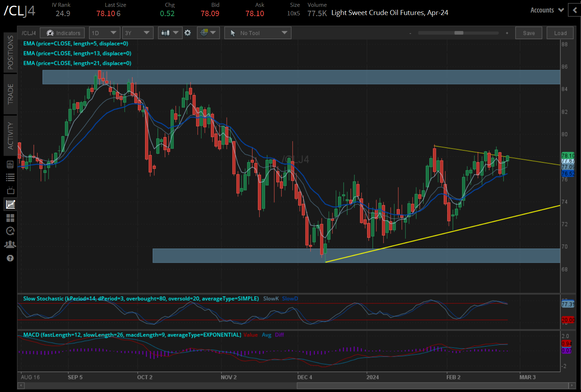
Task: Click the Save button
Action: pos(529,33)
